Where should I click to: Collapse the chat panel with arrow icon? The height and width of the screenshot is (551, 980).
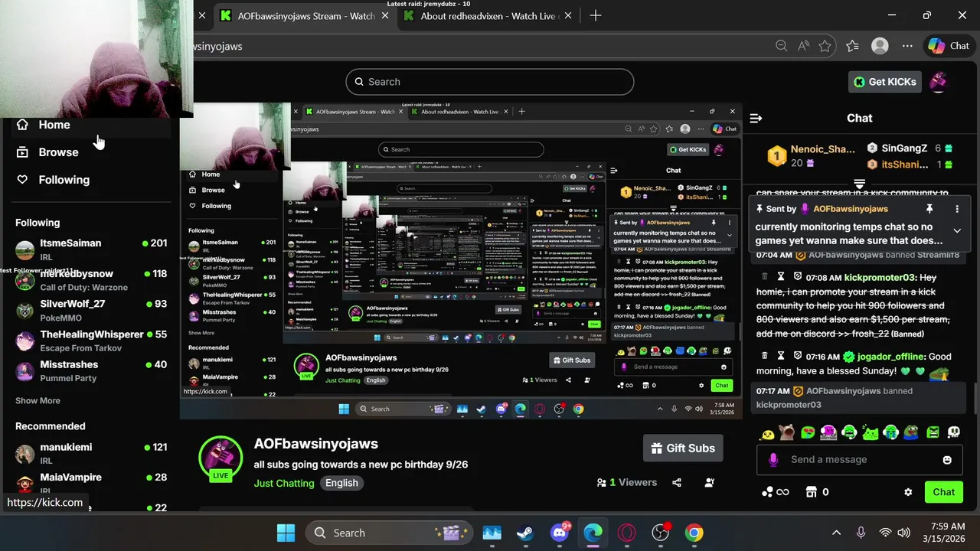click(756, 118)
